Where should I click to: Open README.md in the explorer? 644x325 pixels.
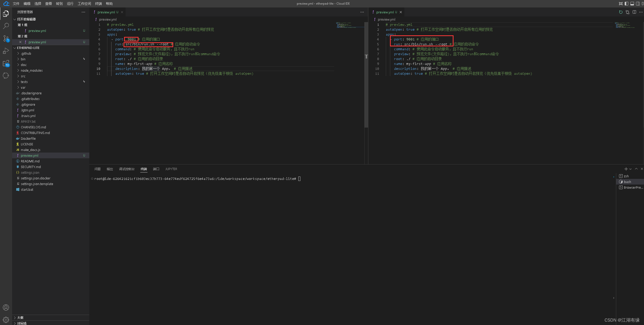tap(51, 161)
